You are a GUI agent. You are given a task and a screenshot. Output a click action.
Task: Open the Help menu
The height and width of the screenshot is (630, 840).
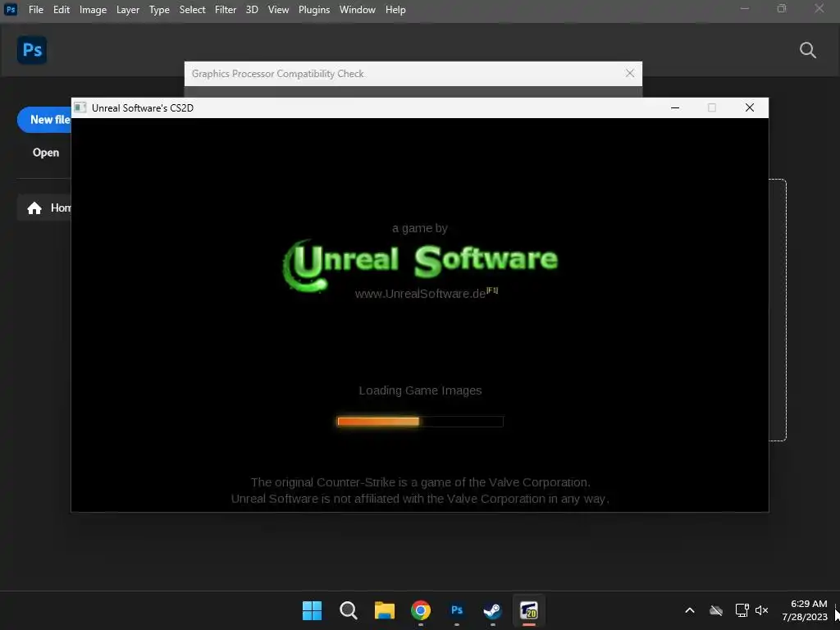(x=395, y=10)
